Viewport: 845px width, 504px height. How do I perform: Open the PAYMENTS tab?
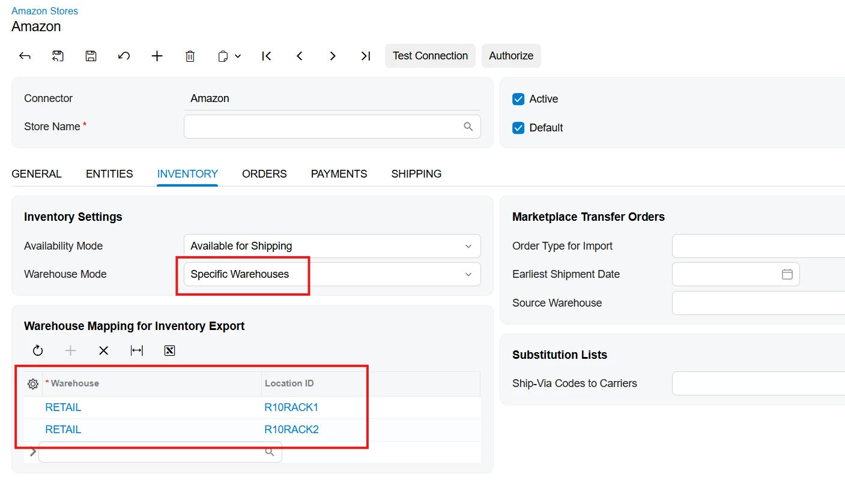[x=339, y=174]
